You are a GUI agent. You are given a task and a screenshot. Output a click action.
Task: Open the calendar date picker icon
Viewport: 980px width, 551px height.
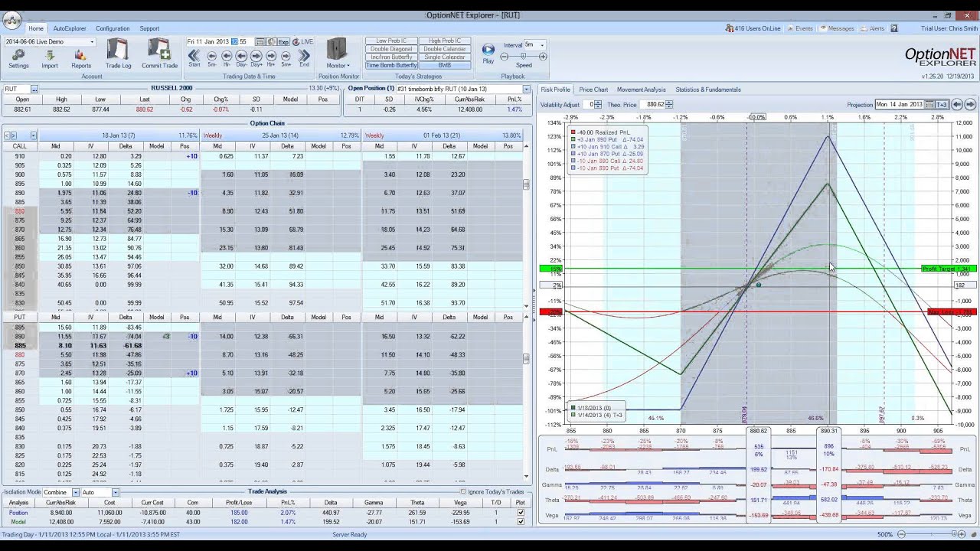(260, 42)
